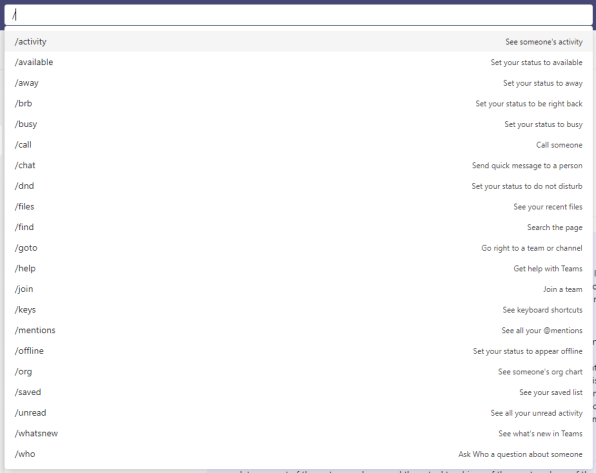Select the /activity command
Viewport: 596px width, 473px height.
point(298,41)
